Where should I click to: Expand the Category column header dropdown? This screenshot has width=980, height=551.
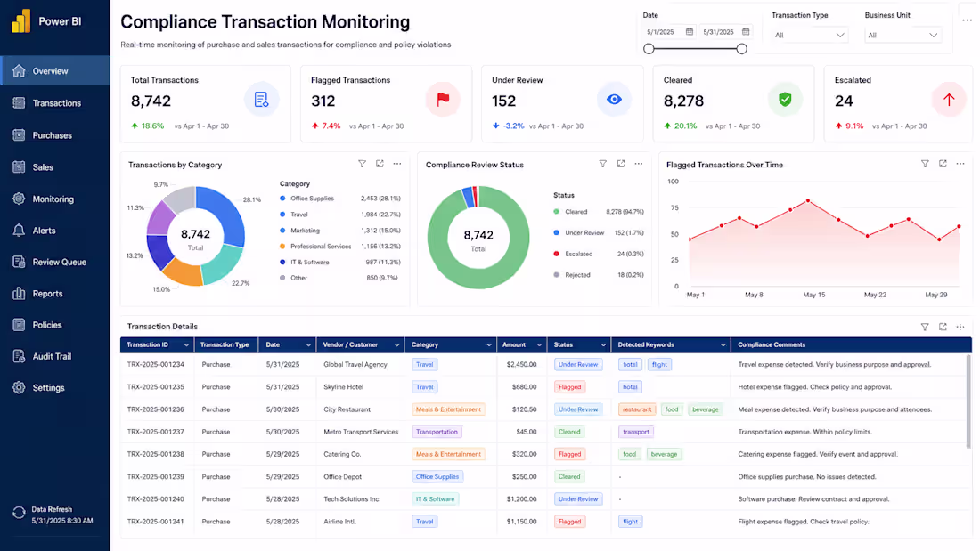tap(489, 344)
